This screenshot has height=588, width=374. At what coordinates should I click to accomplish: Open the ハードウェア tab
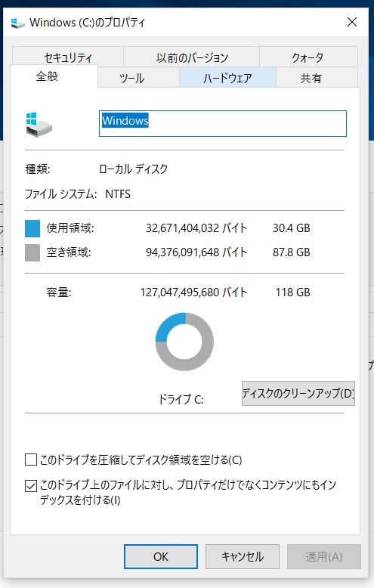227,78
